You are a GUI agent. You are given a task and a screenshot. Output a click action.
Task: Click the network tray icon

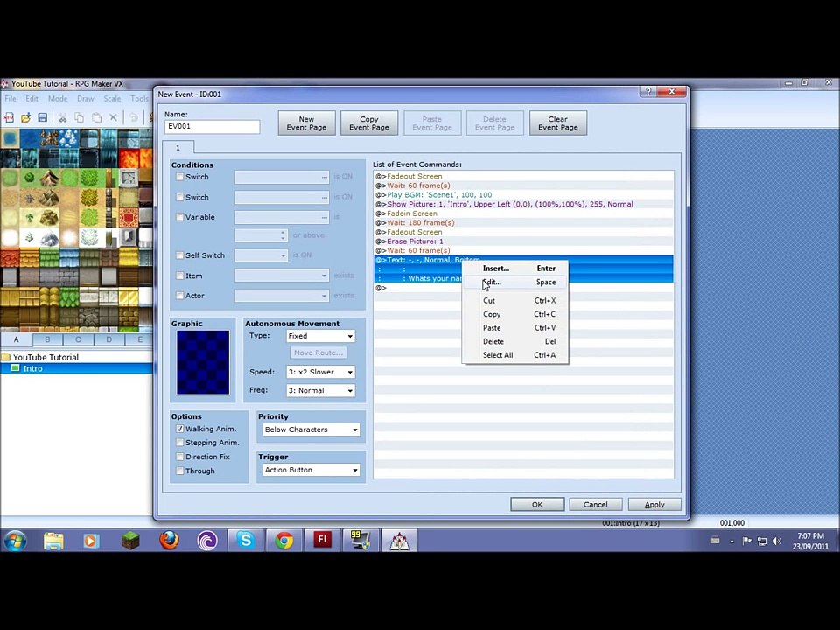[762, 541]
